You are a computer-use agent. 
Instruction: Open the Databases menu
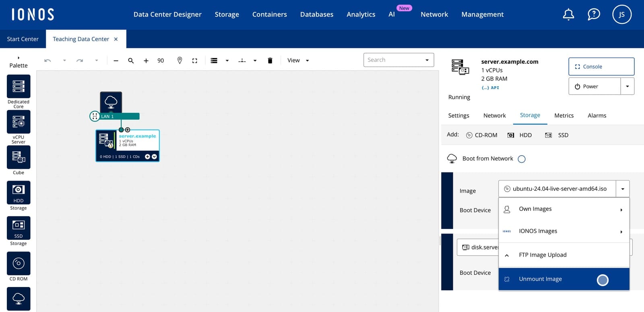coord(317,15)
